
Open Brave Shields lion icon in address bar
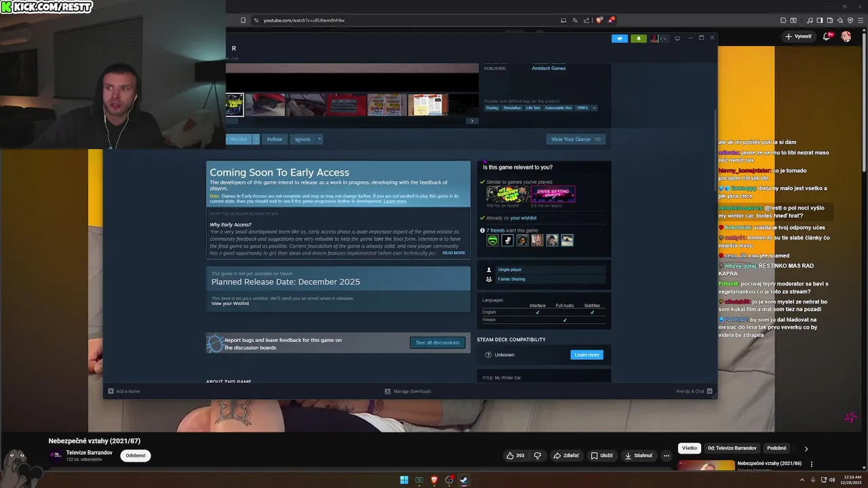(599, 20)
